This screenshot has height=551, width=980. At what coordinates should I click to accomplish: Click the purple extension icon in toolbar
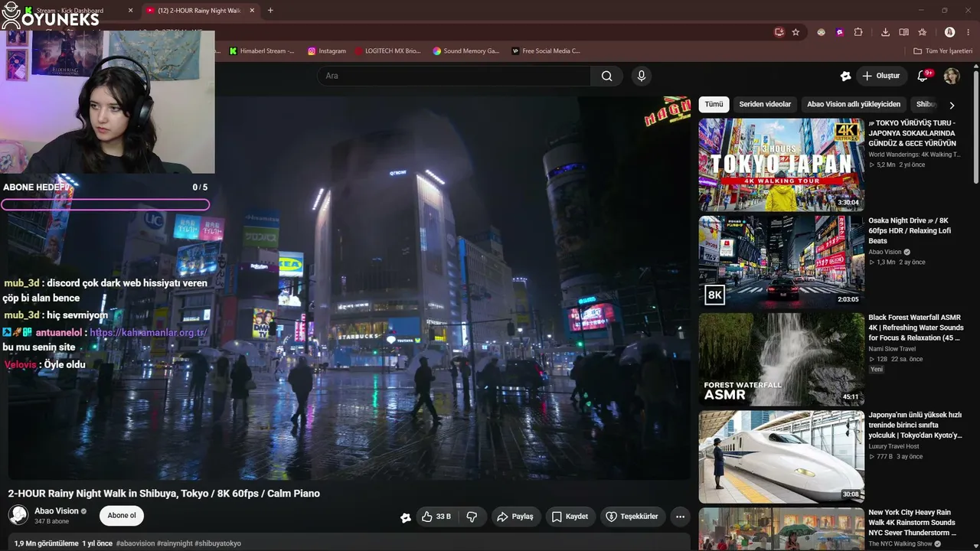pos(840,32)
